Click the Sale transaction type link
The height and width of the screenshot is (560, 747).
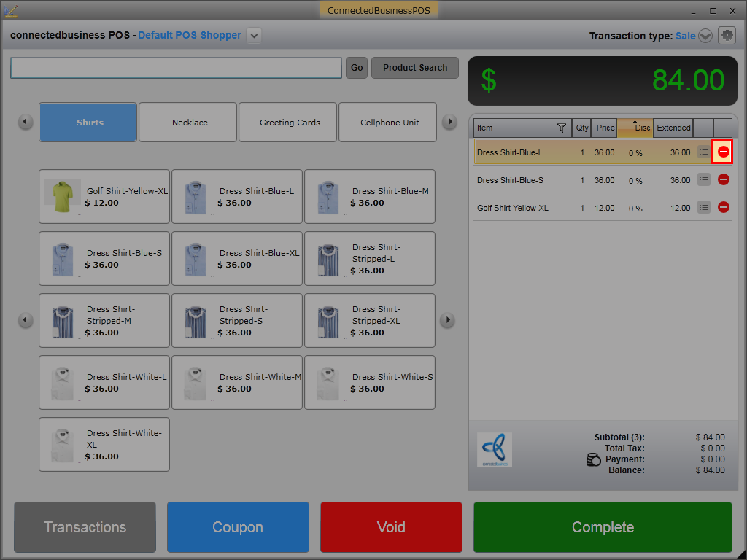point(686,36)
